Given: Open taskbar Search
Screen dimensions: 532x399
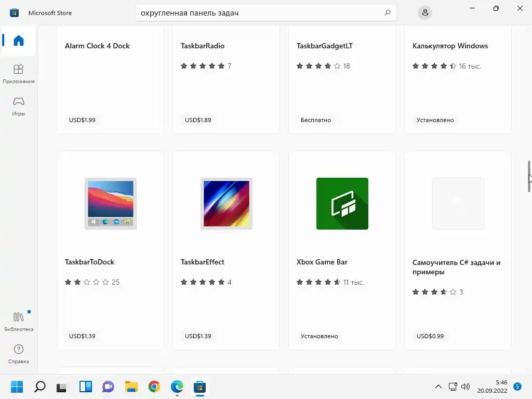Looking at the screenshot, I should [40, 387].
